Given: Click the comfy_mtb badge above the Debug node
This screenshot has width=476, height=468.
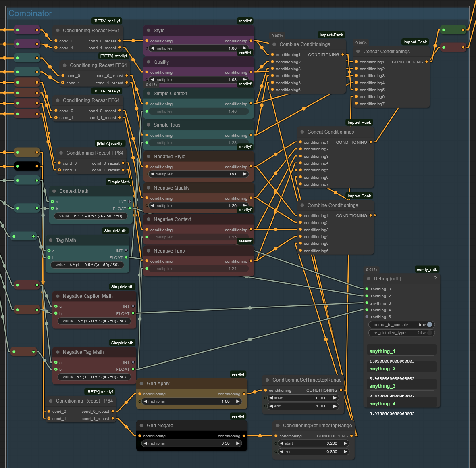Looking at the screenshot, I should [427, 270].
